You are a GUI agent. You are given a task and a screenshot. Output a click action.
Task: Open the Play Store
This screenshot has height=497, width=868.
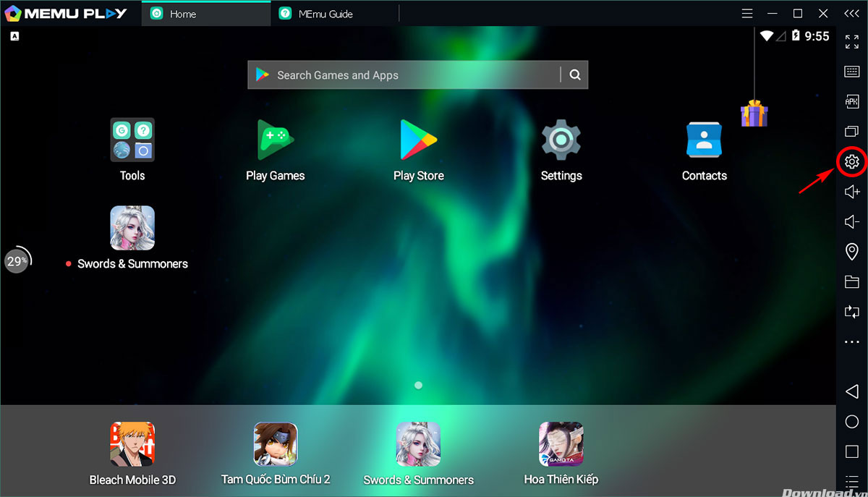[x=418, y=140]
